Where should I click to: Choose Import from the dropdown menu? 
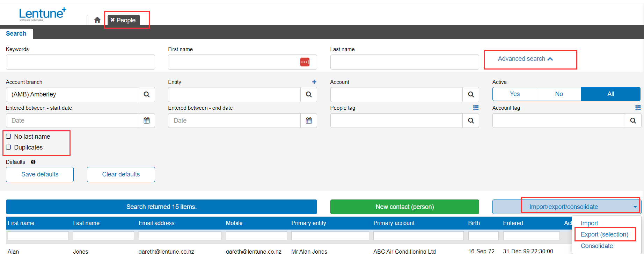click(589, 223)
